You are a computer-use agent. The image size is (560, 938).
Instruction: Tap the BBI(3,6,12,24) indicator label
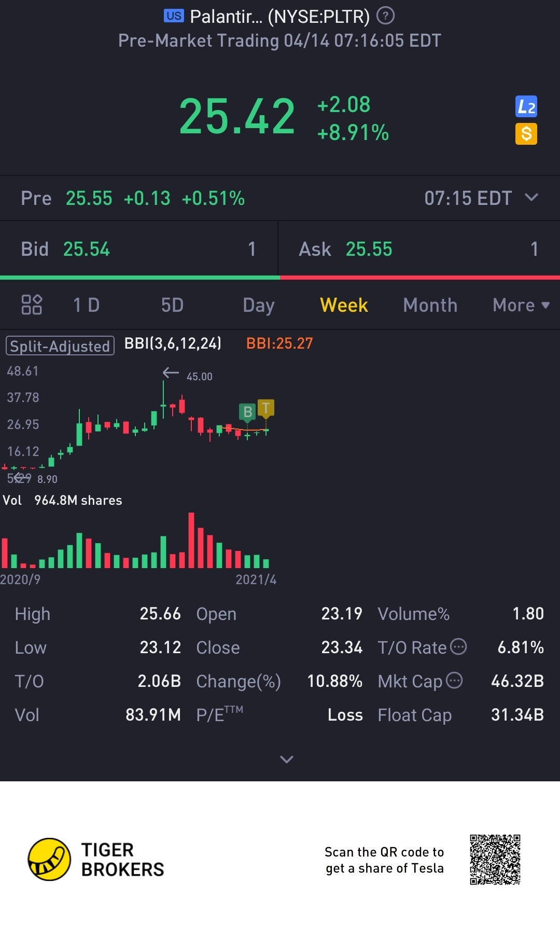[x=173, y=343]
